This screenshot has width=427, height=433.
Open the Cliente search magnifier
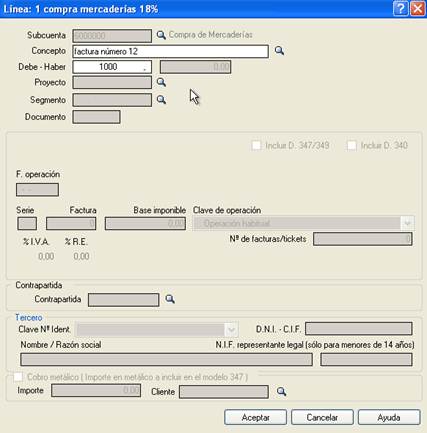[281, 391]
